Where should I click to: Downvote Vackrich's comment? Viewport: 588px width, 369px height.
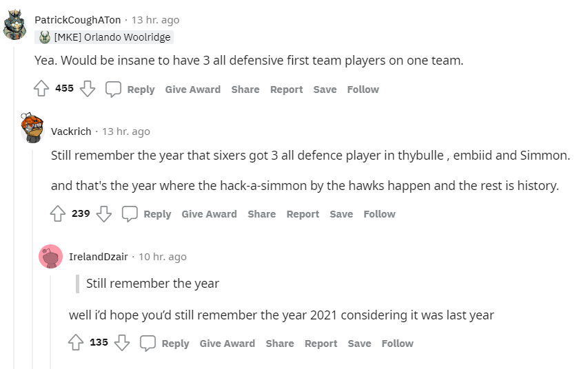(104, 213)
